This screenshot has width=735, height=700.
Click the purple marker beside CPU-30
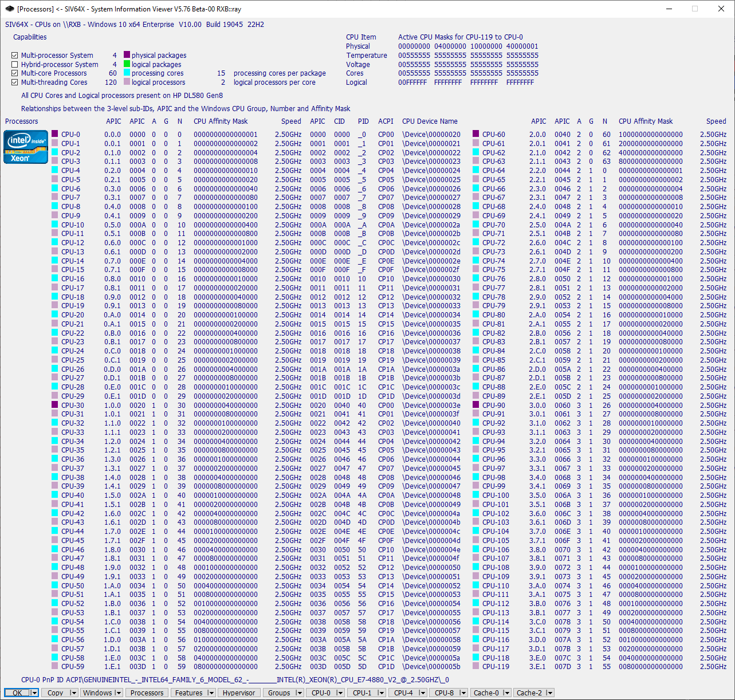coord(55,405)
